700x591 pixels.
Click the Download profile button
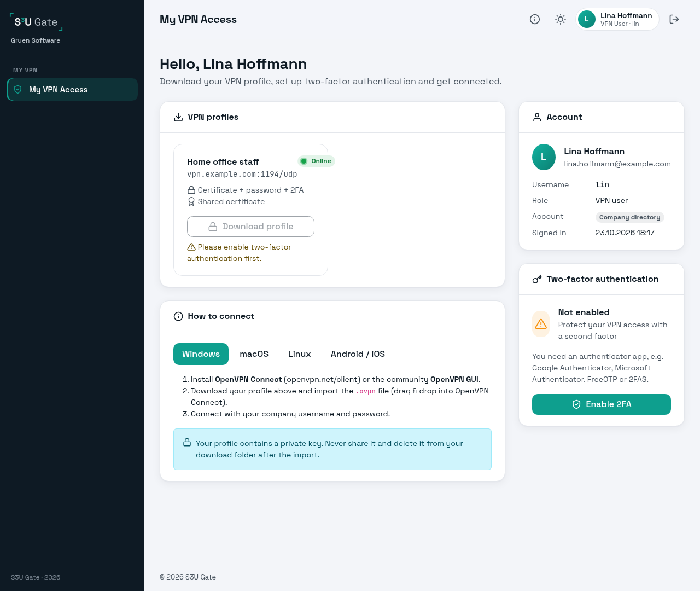250,227
